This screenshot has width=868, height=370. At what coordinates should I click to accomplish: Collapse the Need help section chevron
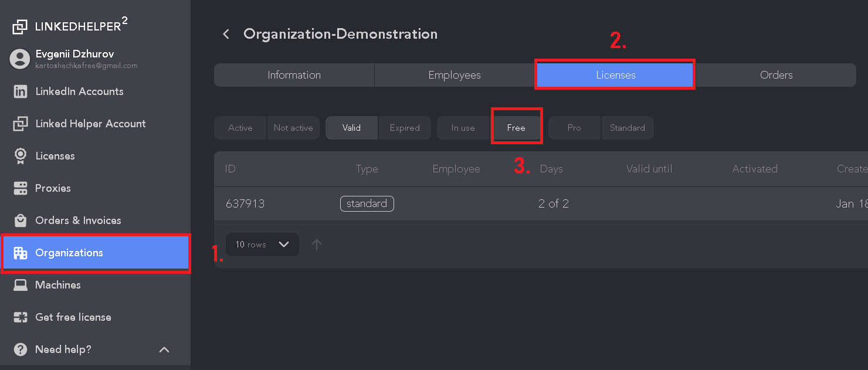pyautogui.click(x=164, y=349)
